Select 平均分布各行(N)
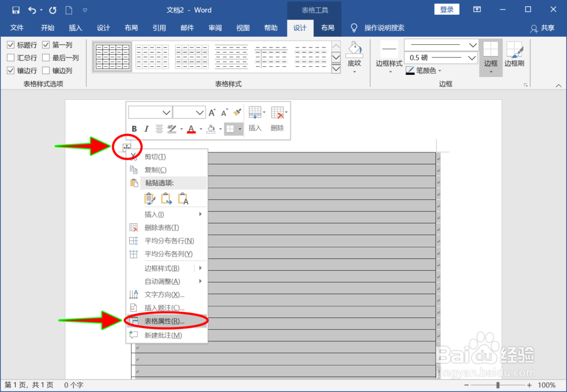This screenshot has width=567, height=392. [x=167, y=241]
